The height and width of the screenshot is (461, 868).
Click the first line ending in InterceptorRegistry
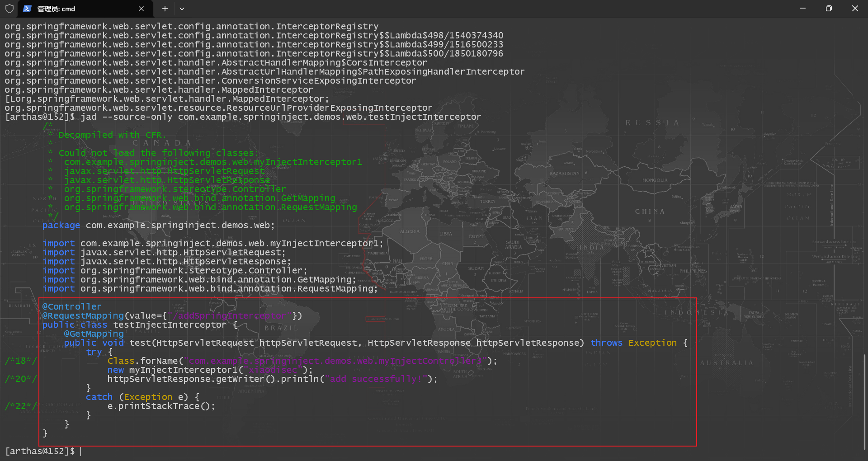pos(192,27)
